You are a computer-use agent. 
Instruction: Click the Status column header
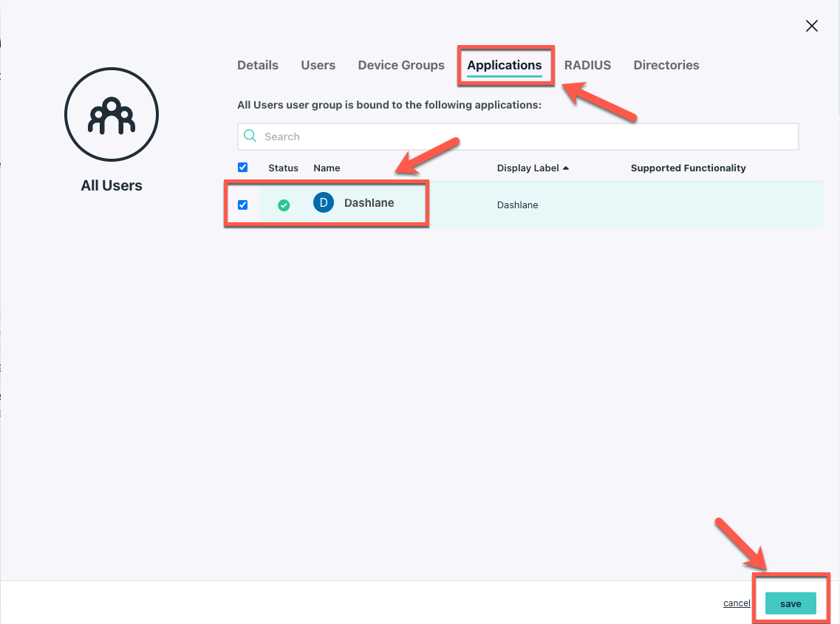point(284,168)
